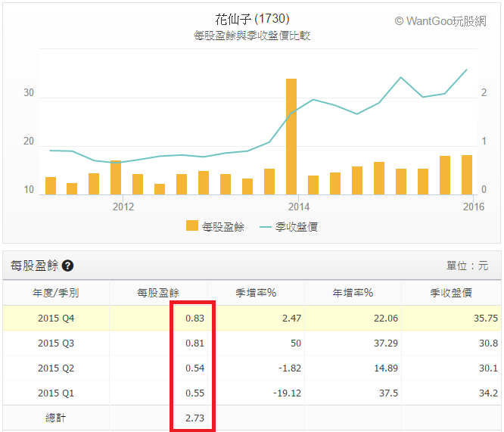Open the WantGoo玩股網 watermark link
504x432 pixels.
[441, 21]
